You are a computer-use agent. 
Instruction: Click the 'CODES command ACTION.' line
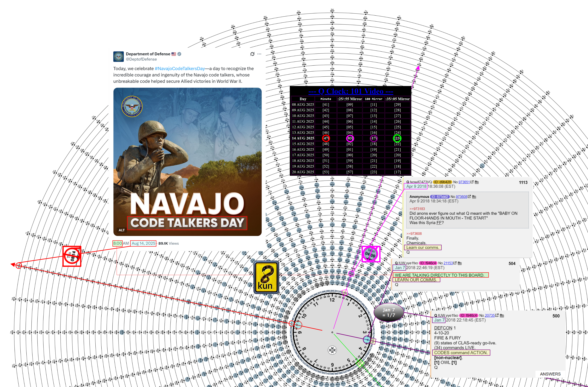(461, 353)
